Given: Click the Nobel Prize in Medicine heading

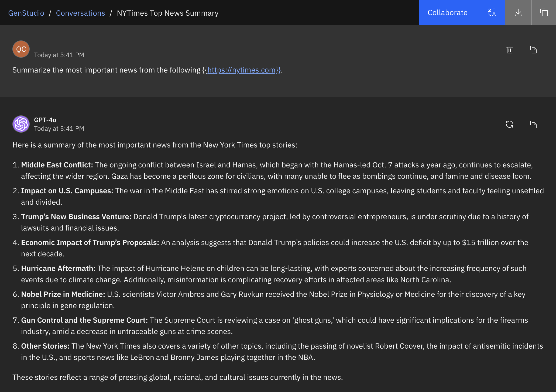Looking at the screenshot, I should point(63,294).
